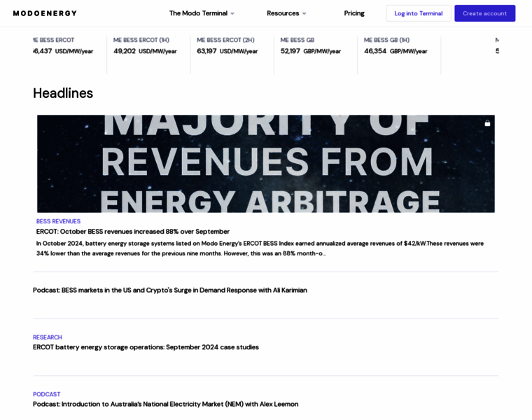Select the ME BESS ERCOT (1H) index card

coord(148,55)
